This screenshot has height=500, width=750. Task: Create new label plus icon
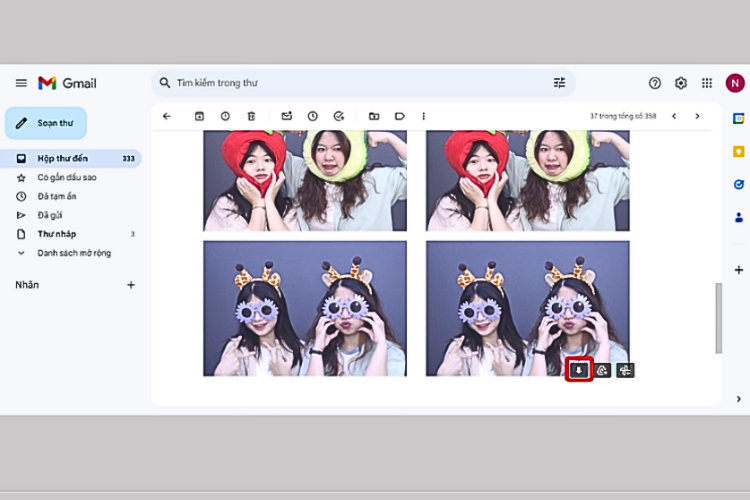coord(131,285)
